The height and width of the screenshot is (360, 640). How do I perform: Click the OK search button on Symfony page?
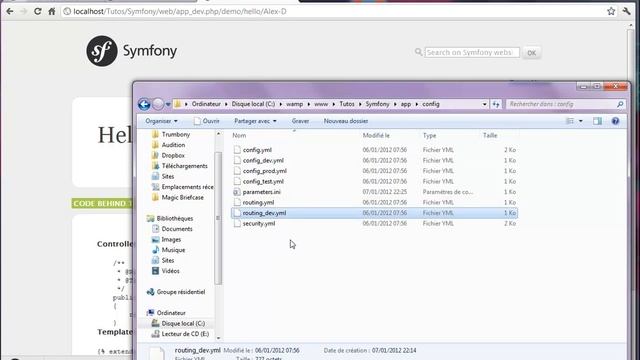(531, 53)
